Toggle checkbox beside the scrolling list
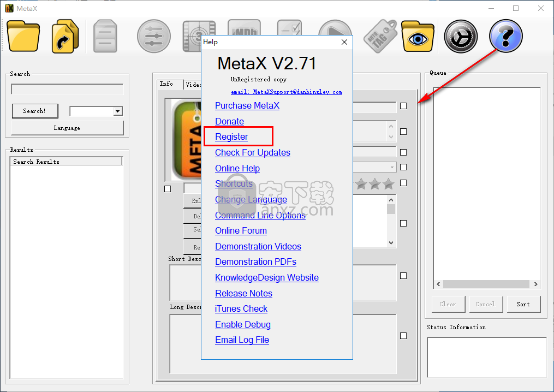 coord(403,223)
